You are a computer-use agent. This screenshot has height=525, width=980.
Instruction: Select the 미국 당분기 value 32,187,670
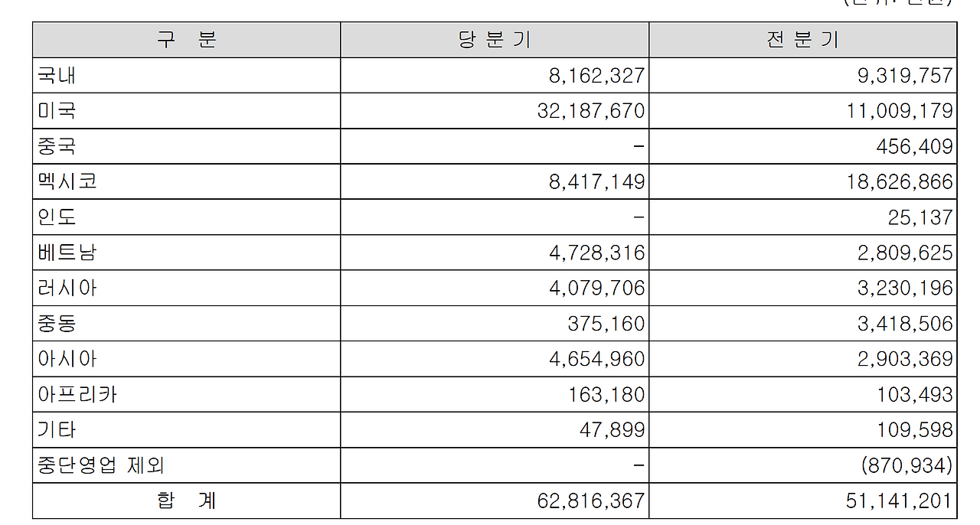(592, 112)
